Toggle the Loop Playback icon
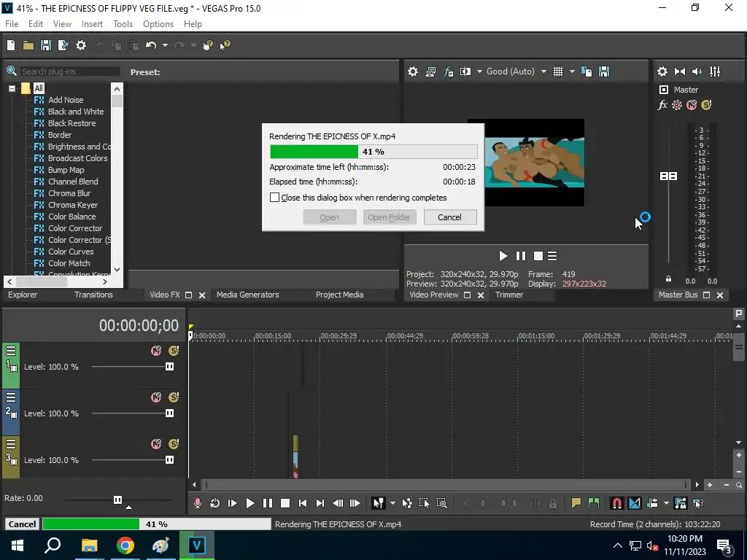The width and height of the screenshot is (747, 560). [x=215, y=503]
